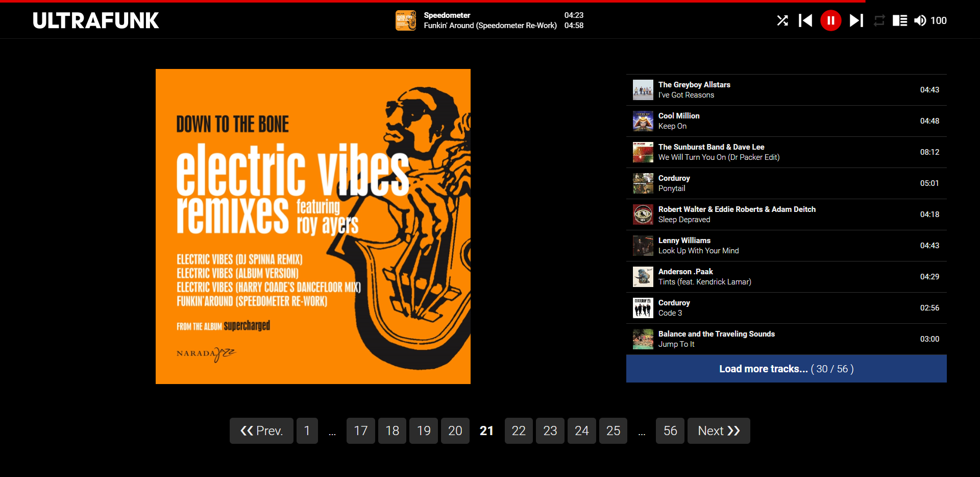Viewport: 980px width, 477px height.
Task: Click the Speedometer artist name in header
Action: [447, 15]
